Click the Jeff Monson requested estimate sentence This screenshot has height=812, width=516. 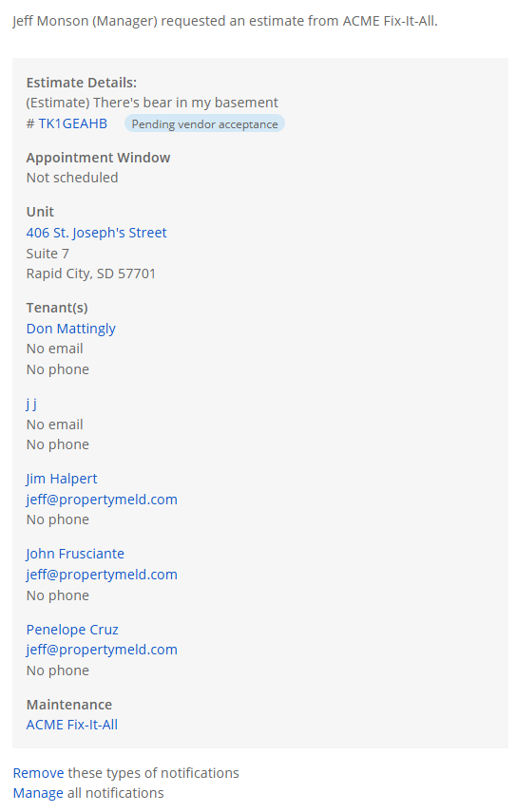click(x=225, y=21)
